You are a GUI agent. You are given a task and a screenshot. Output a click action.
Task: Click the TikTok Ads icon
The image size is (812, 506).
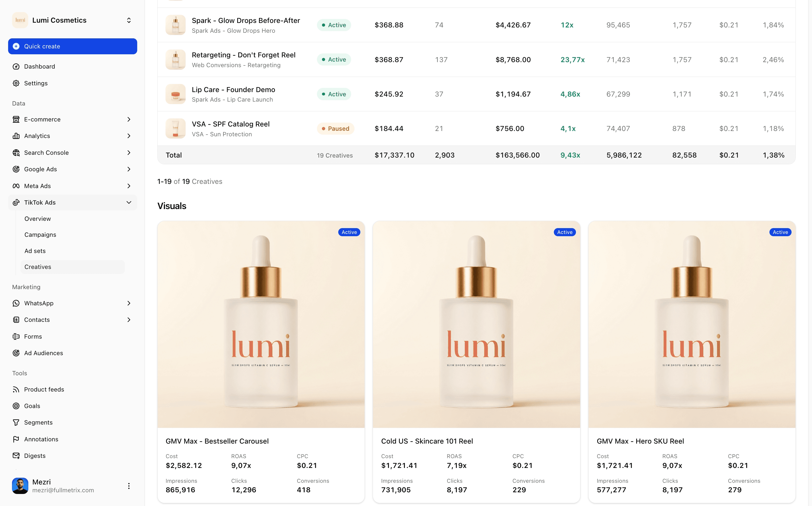click(x=16, y=202)
